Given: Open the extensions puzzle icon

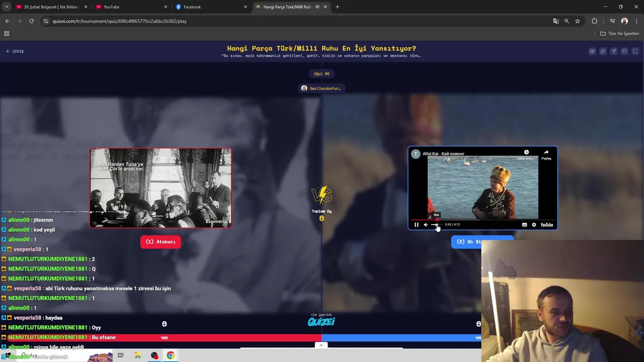Looking at the screenshot, I should [x=595, y=21].
